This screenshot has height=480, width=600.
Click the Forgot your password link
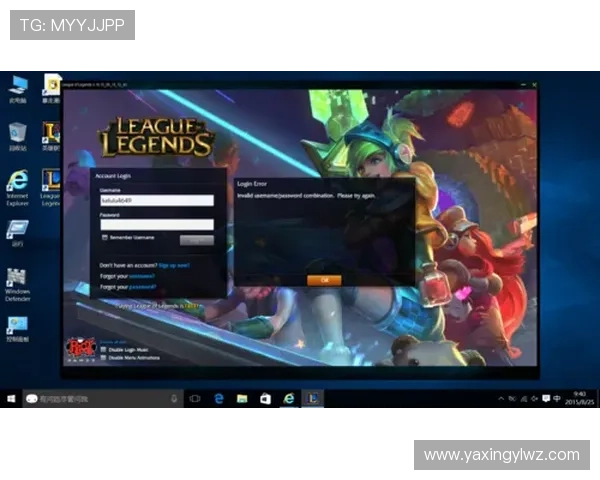tap(143, 287)
